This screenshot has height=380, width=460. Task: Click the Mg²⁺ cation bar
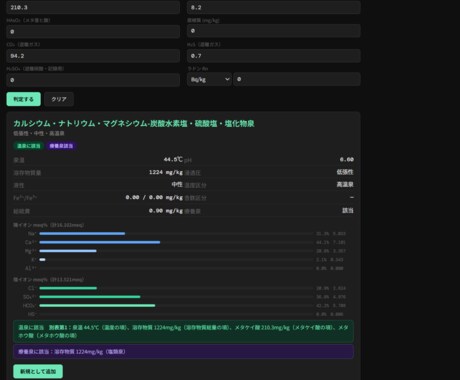click(68, 251)
